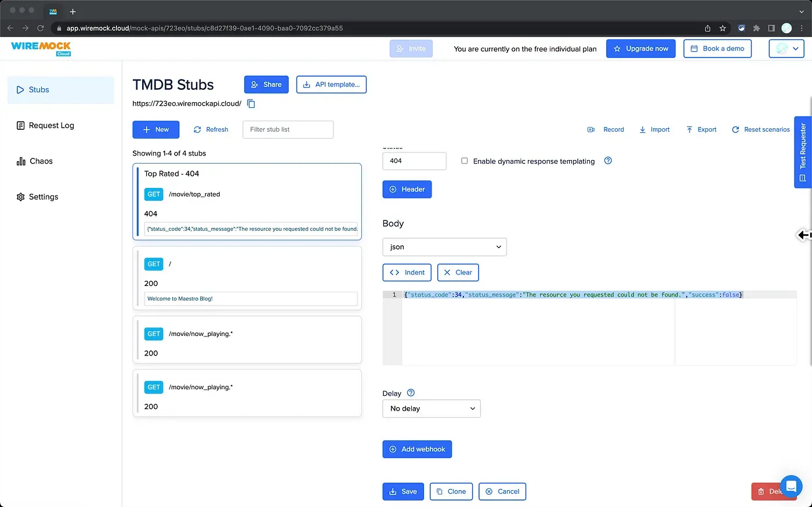Viewport: 812px width, 507px height.
Task: Save the stub changes
Action: [x=403, y=491]
